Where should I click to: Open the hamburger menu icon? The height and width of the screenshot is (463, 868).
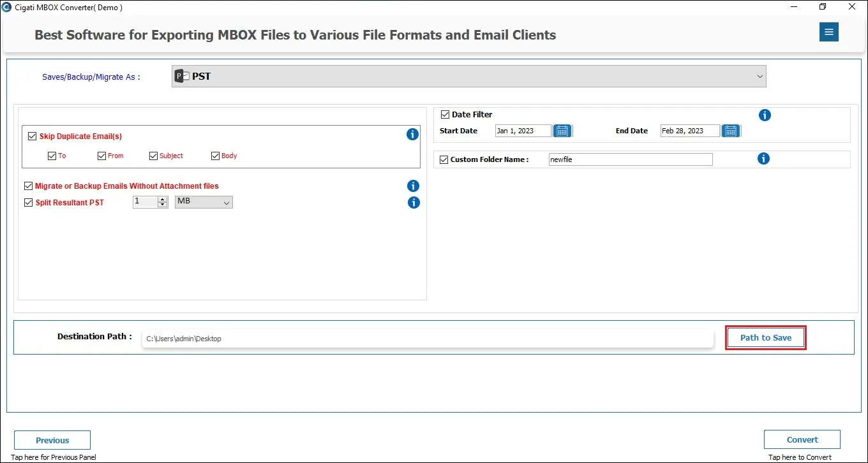point(828,32)
